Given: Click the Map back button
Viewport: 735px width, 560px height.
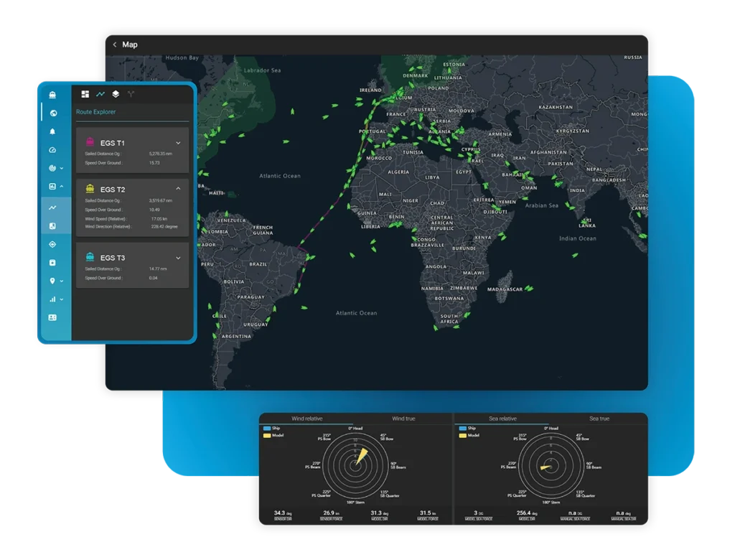Looking at the screenshot, I should point(115,44).
